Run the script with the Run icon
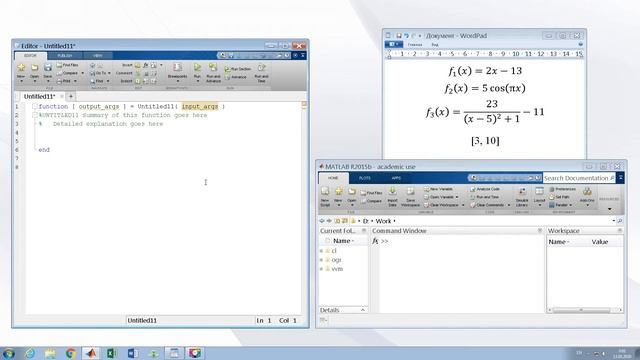Viewport: 640px width, 360px height. [x=197, y=68]
